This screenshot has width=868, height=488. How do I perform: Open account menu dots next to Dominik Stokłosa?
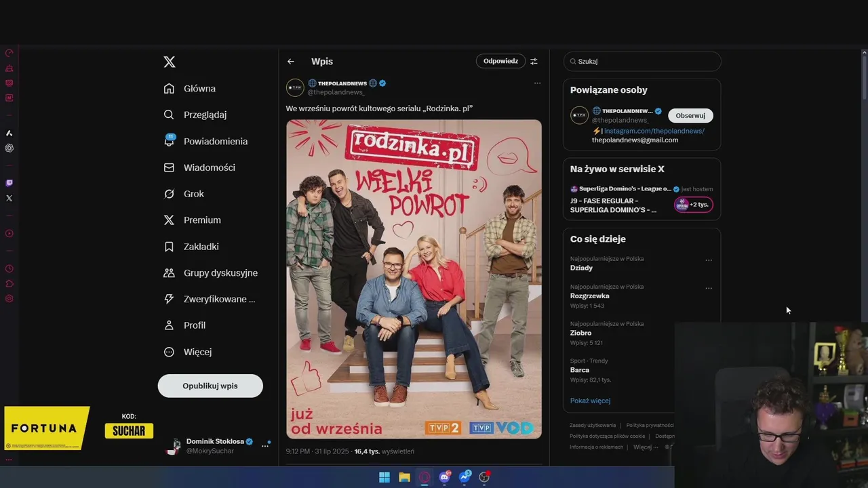tap(265, 446)
